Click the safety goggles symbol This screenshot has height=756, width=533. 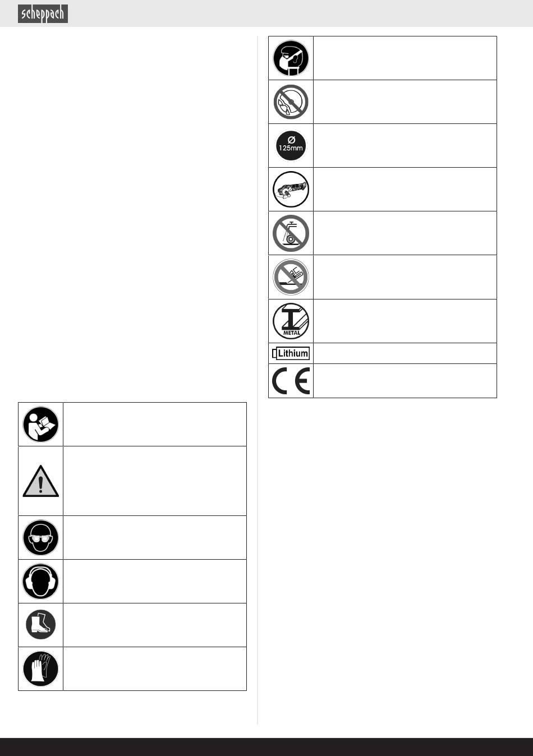coord(40,537)
